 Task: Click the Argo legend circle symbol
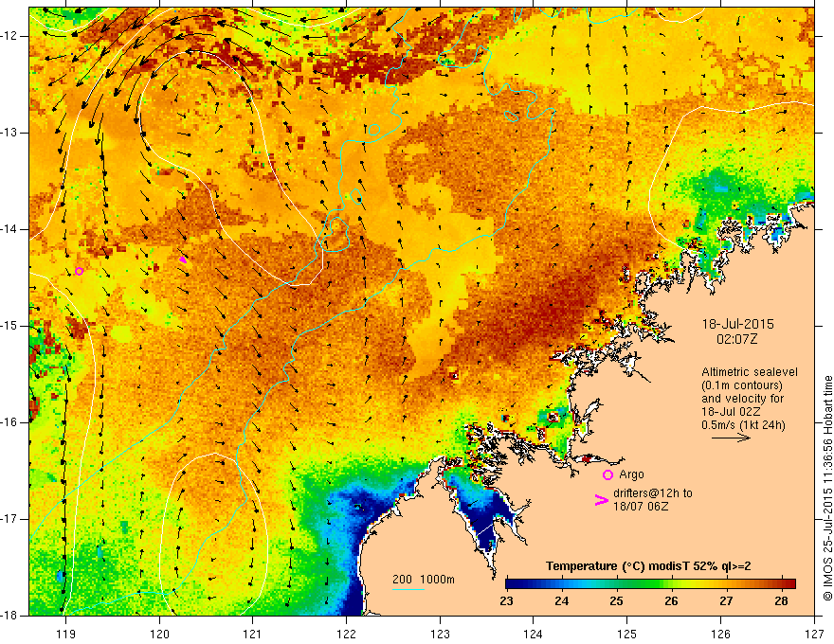point(607,474)
